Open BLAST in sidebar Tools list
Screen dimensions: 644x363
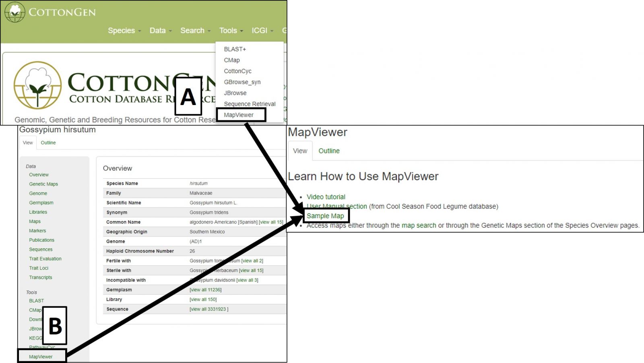[36, 301]
